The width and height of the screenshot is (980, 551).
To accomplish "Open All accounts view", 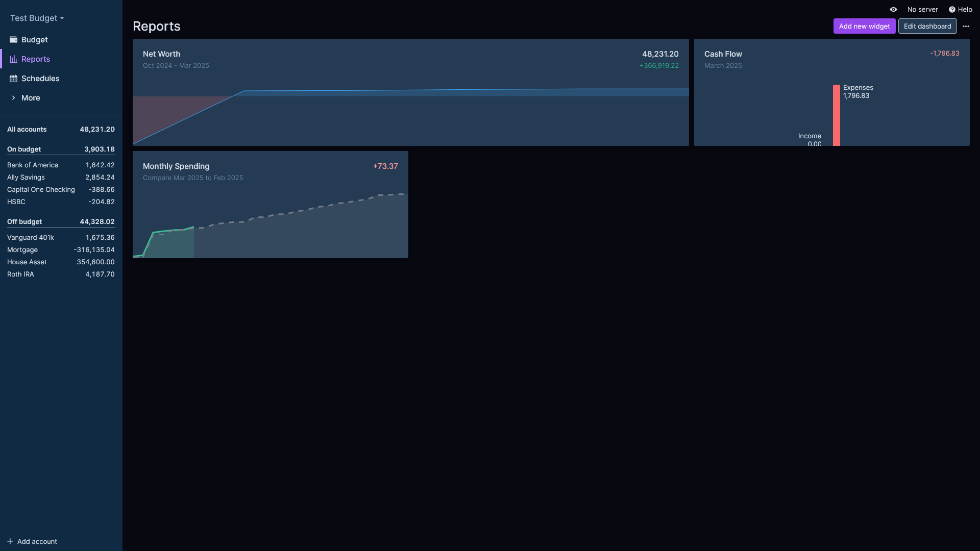I will (61, 130).
